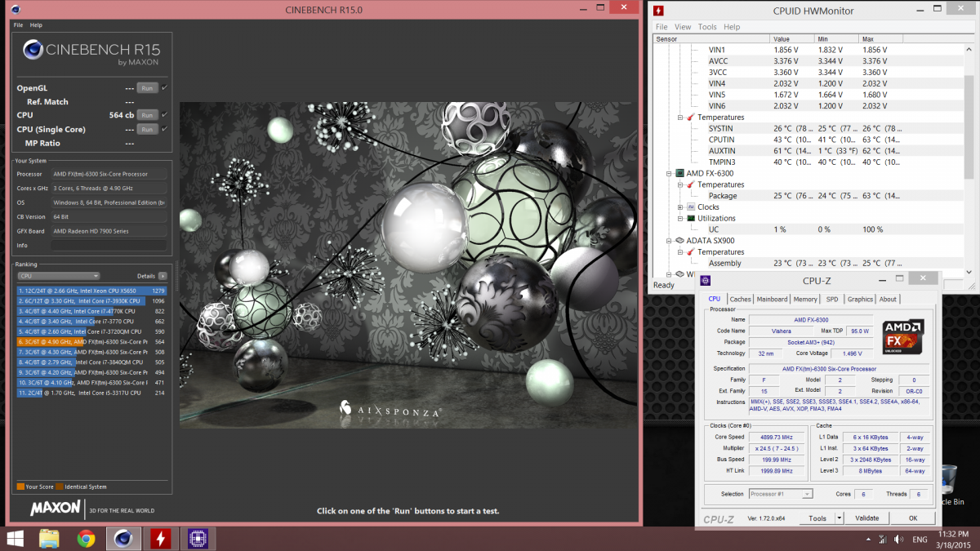Collapse the Utilizations node in HWMonitor

[680, 219]
